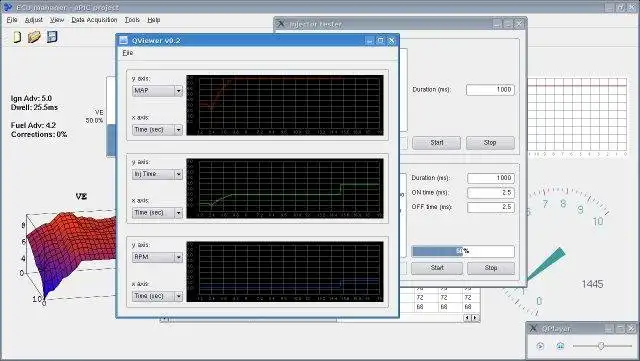Open the Data Acquisition menu

coord(94,20)
